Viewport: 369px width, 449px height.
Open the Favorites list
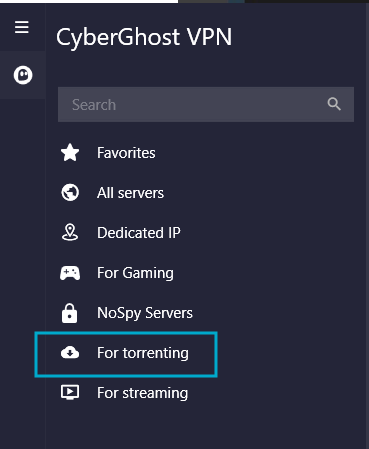(126, 153)
